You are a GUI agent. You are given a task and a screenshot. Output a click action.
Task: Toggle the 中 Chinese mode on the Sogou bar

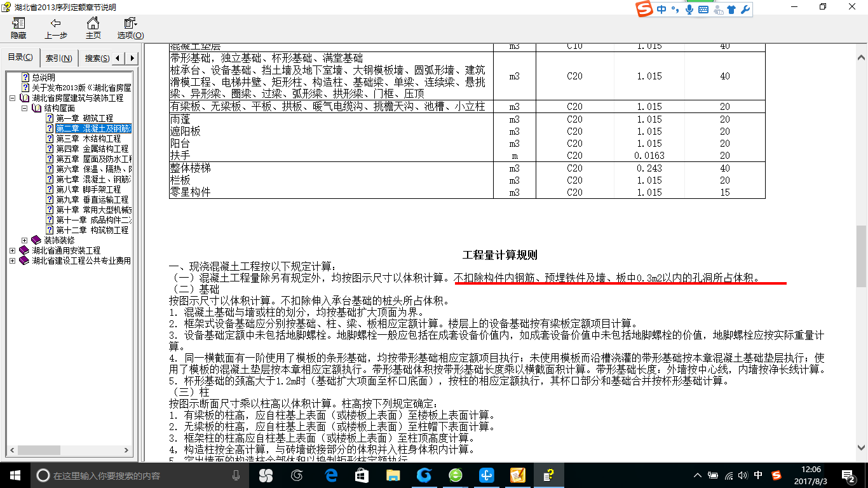[662, 10]
